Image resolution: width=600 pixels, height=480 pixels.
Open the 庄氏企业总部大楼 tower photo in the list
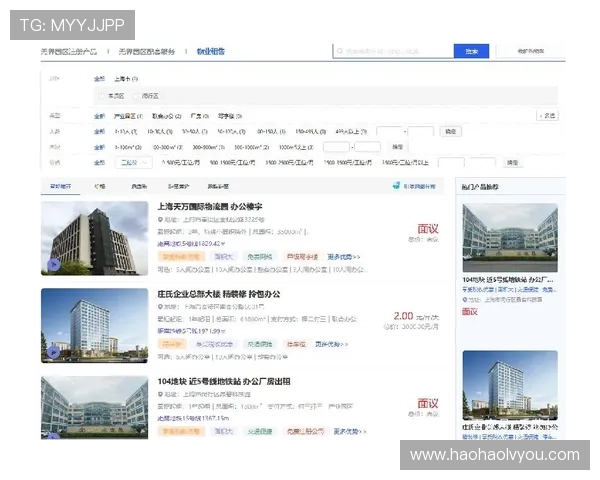click(x=95, y=325)
